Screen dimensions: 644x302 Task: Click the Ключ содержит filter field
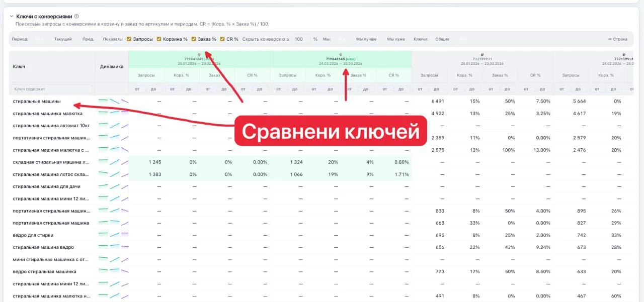coord(52,89)
